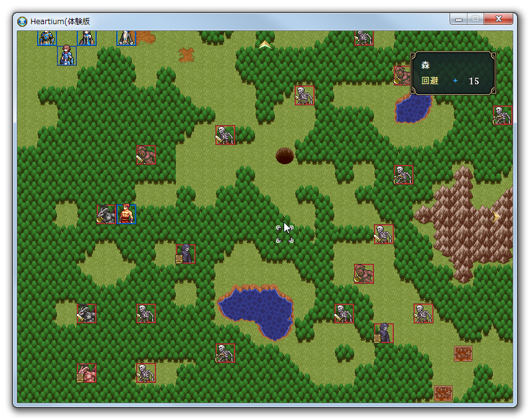Click the dark crater hole in the map center
530x420 pixels.
[285, 155]
